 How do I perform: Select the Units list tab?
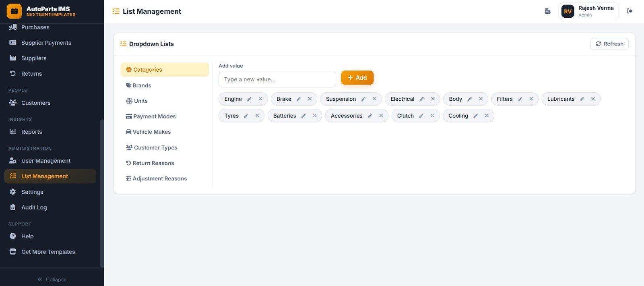(165, 101)
